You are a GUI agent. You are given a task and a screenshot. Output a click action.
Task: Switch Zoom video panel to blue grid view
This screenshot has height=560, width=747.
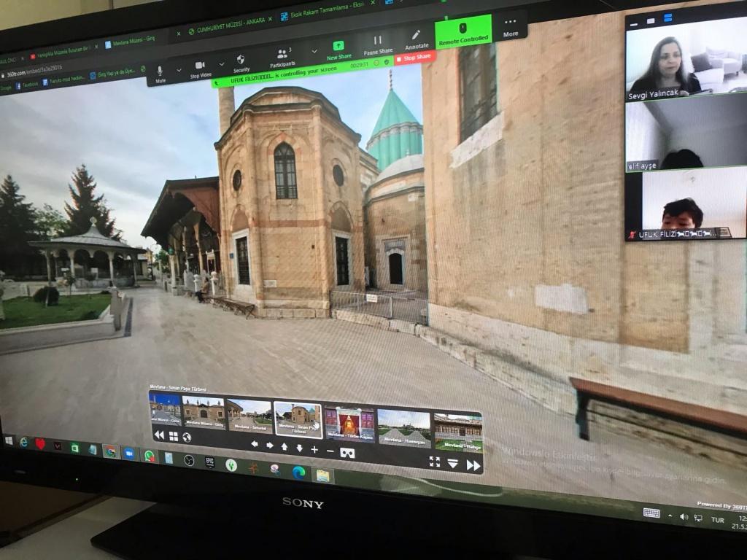click(668, 17)
